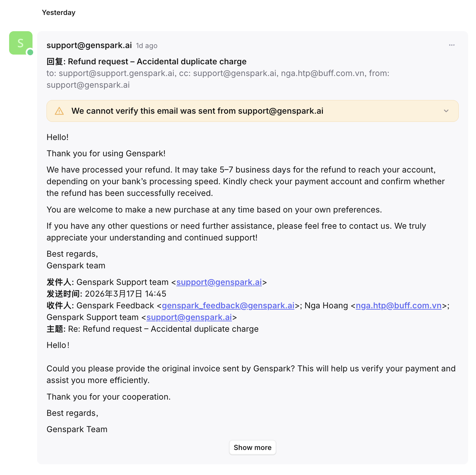The height and width of the screenshot is (475, 476).
Task: Click support@genspark.ai link above the 主题 line
Action: pyautogui.click(x=189, y=317)
